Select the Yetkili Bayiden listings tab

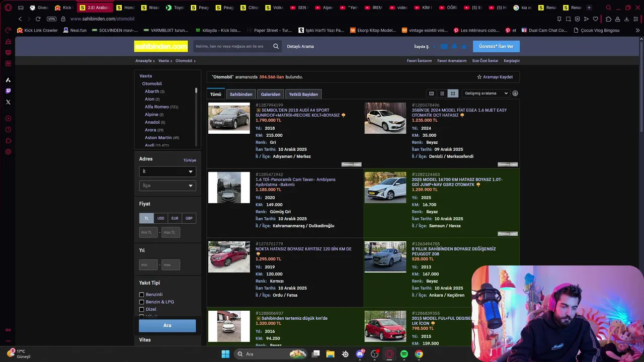click(x=303, y=95)
